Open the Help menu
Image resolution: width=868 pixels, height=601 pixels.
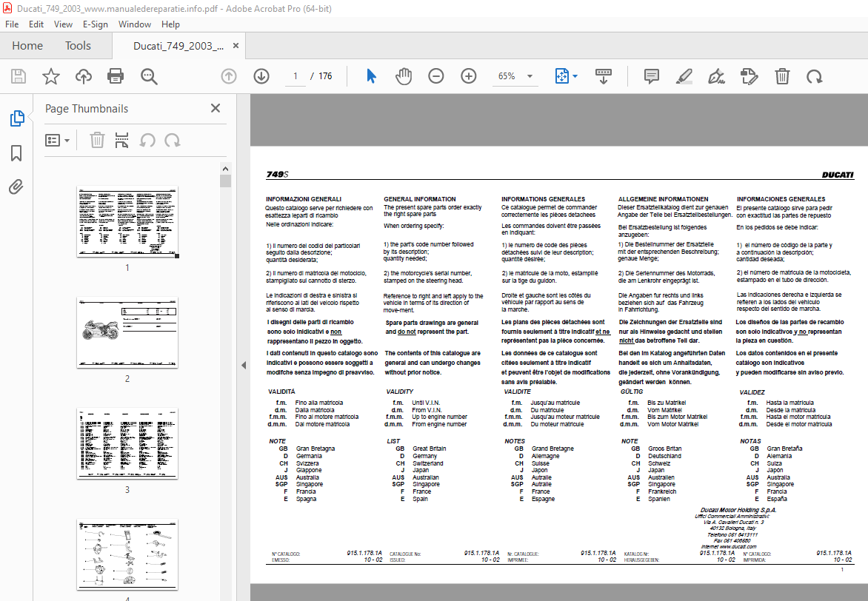(x=170, y=24)
